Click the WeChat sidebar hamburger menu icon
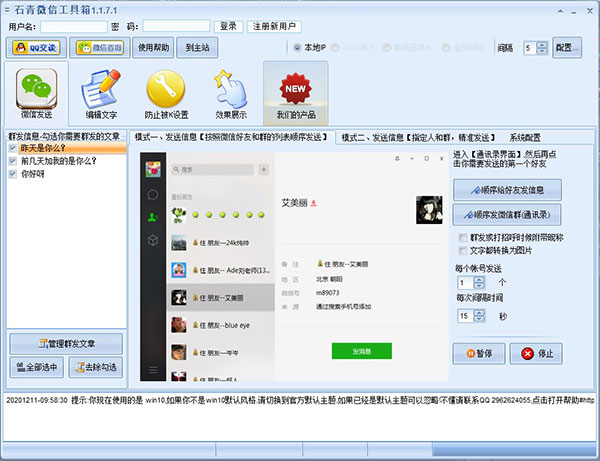The width and height of the screenshot is (600, 461). coord(153,370)
